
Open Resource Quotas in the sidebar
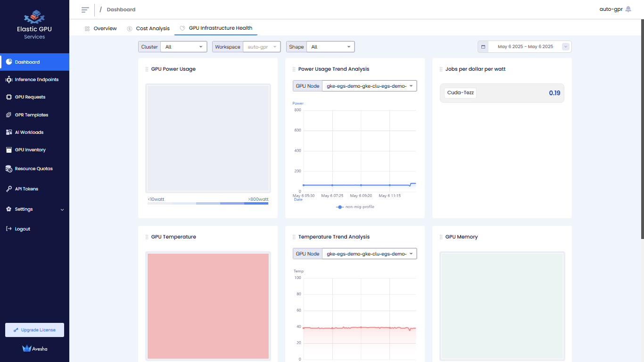pyautogui.click(x=34, y=169)
